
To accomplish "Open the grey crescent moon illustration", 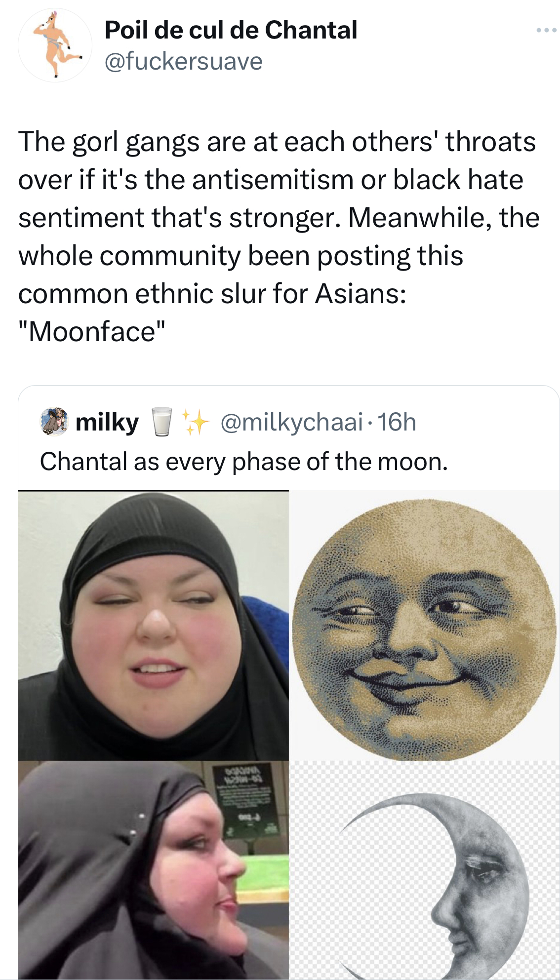I will (x=424, y=870).
